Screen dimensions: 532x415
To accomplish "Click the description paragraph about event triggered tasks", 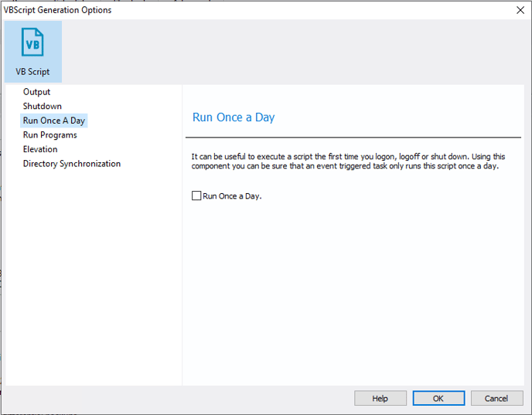I will click(348, 162).
